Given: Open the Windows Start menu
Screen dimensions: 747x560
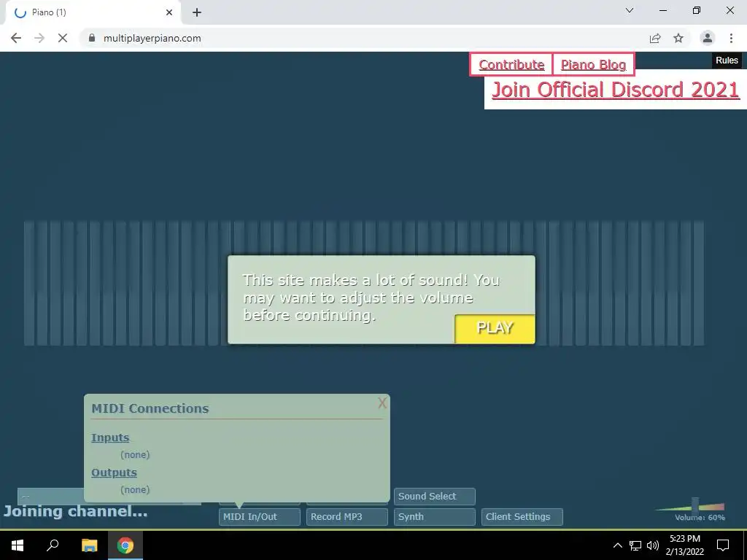Looking at the screenshot, I should 18,545.
